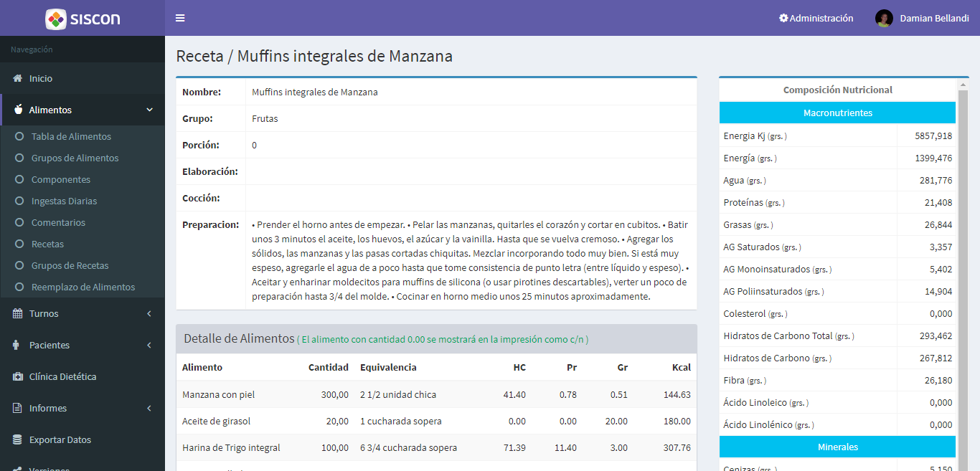Expand the Pacientes submenu arrow
980x471 pixels.
tap(149, 345)
